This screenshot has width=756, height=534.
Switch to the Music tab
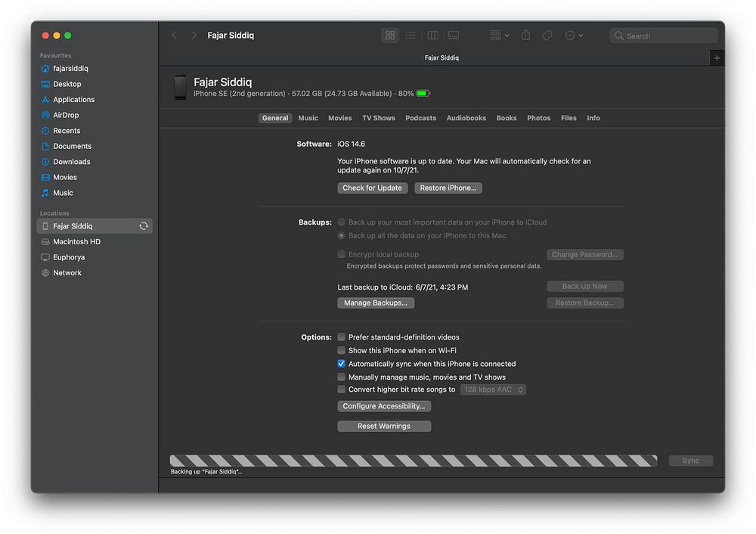pos(308,118)
